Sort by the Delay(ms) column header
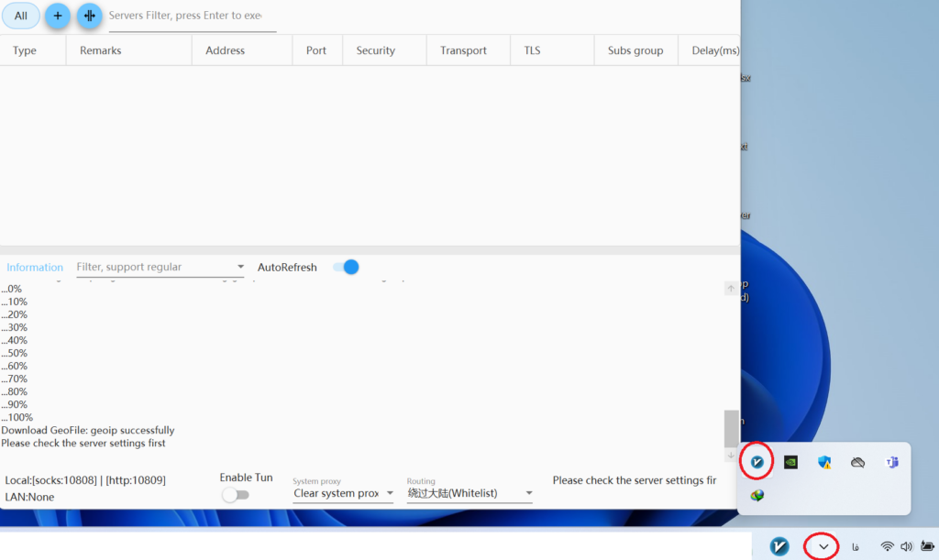939x560 pixels. point(714,50)
